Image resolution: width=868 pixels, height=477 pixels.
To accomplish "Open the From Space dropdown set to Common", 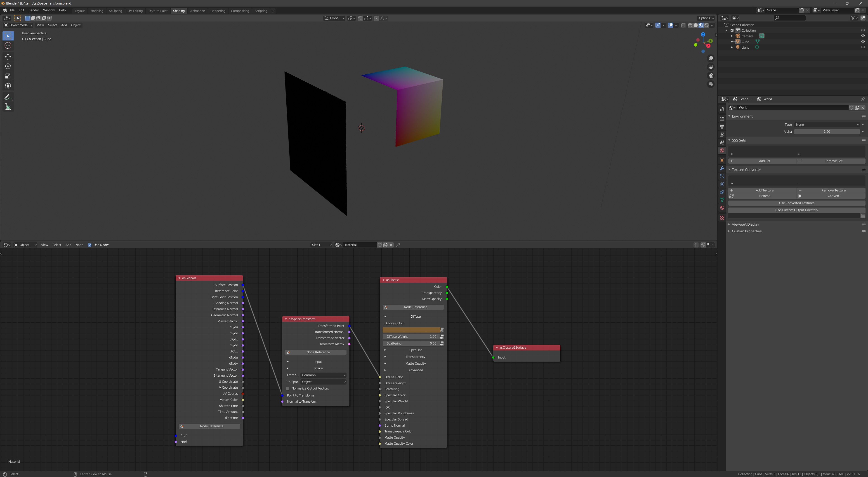I will (323, 375).
